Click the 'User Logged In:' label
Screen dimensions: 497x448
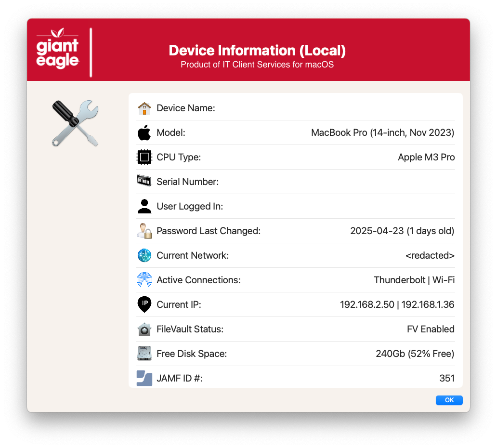click(190, 206)
